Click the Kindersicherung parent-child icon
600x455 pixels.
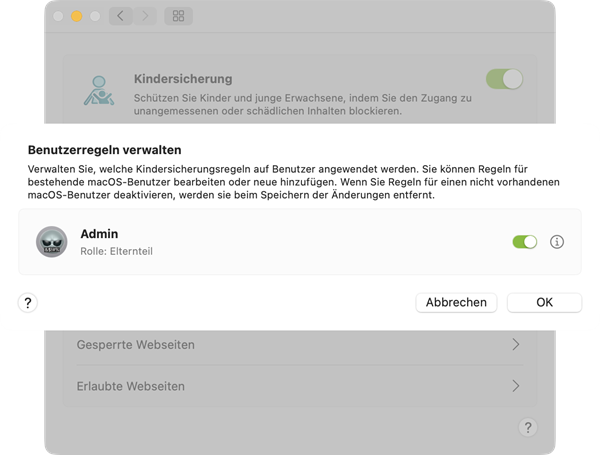pyautogui.click(x=99, y=90)
